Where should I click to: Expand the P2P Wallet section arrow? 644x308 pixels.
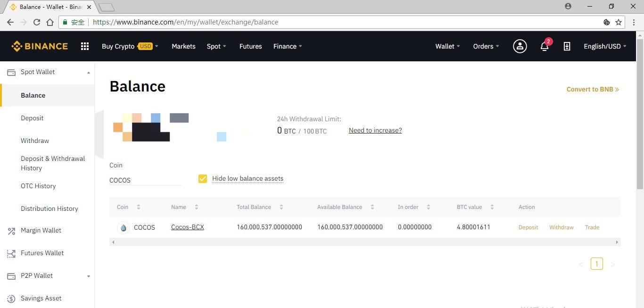pyautogui.click(x=88, y=276)
